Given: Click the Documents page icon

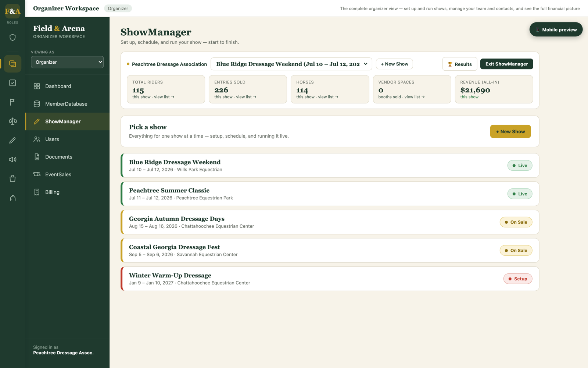Looking at the screenshot, I should pyautogui.click(x=37, y=157).
